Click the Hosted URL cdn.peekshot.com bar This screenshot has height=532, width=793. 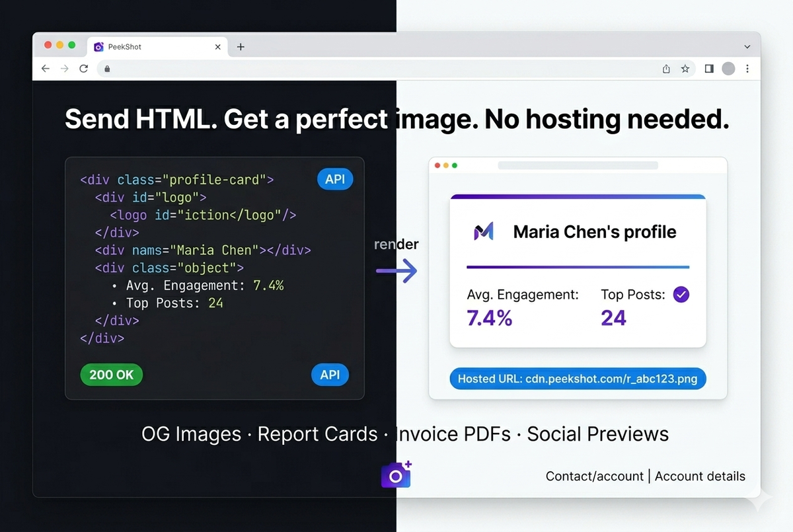577,379
